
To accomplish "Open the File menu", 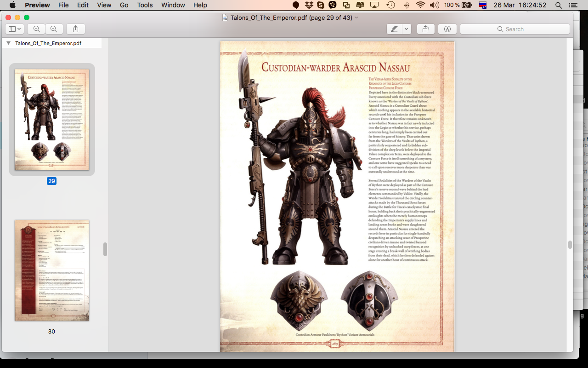I will (x=63, y=5).
